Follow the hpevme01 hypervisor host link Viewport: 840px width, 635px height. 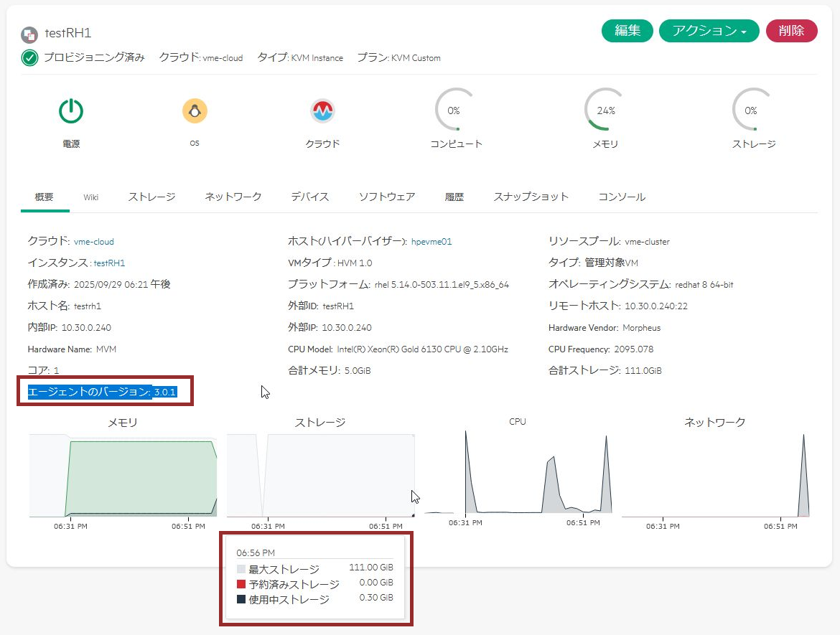coord(431,242)
